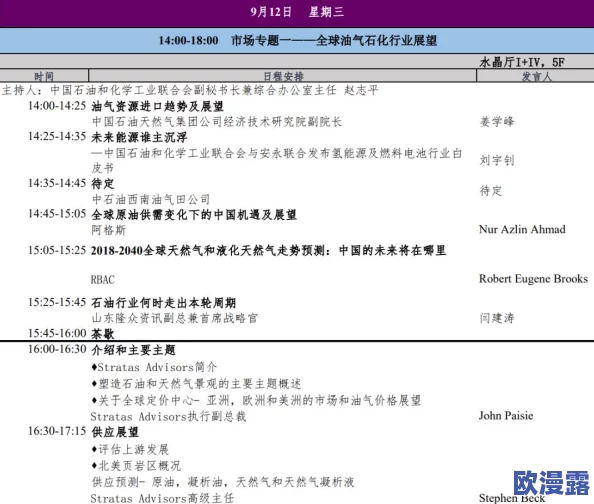Screen dimensions: 594x504
Task: Click the '待定' entry in speaker column
Action: click(x=491, y=191)
